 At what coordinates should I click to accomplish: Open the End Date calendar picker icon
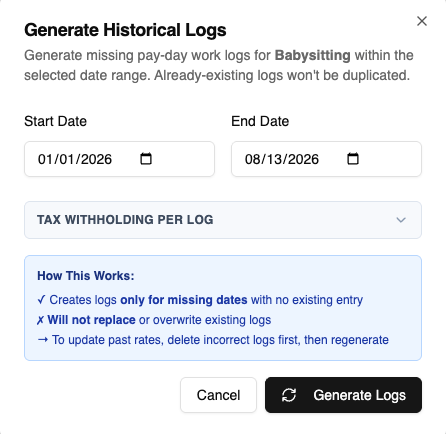coord(353,159)
